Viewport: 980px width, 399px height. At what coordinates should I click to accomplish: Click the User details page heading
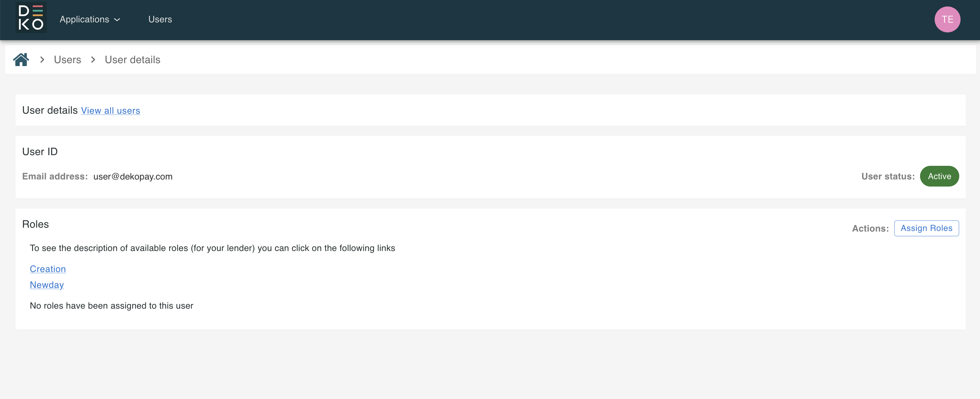(x=50, y=110)
